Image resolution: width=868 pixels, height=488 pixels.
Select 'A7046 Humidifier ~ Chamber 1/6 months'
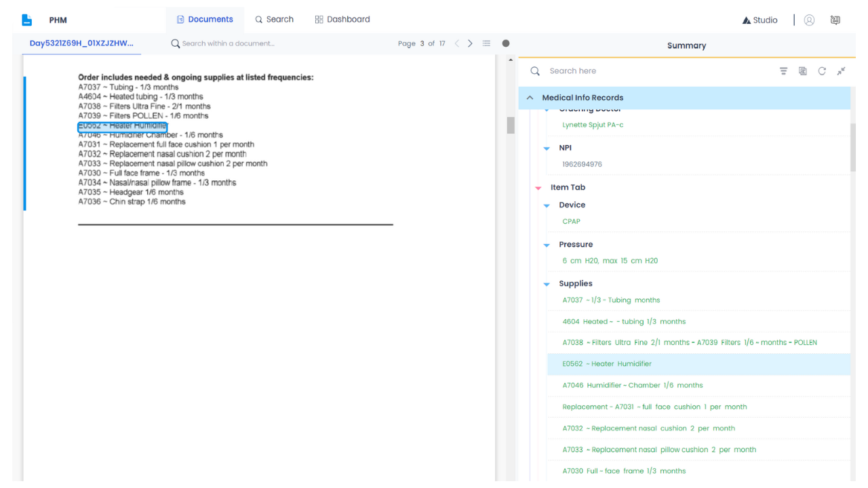[x=633, y=386]
